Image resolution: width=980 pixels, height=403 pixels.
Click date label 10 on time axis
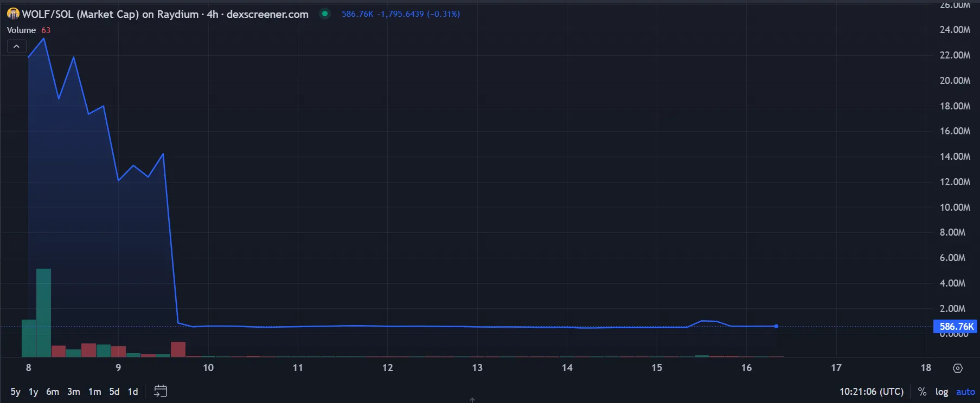208,368
